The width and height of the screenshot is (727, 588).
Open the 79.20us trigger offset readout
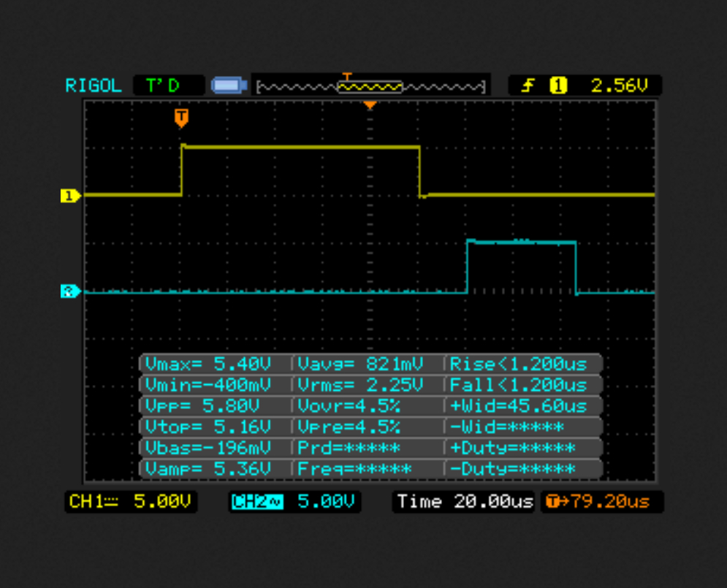[x=602, y=501]
